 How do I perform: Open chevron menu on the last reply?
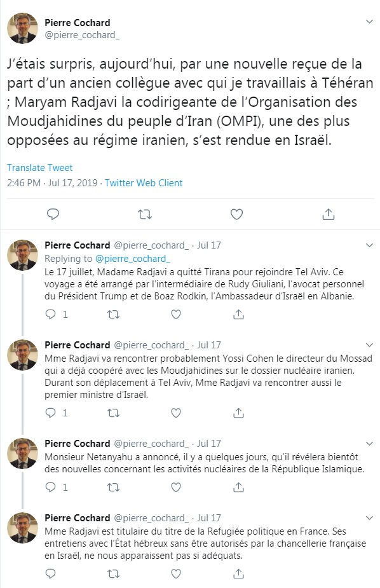pyautogui.click(x=369, y=518)
